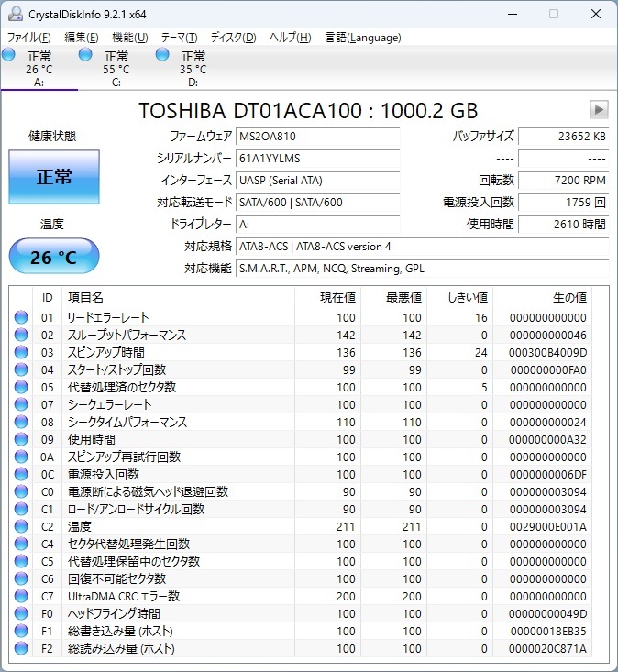Click the next disk arrow button
Screen dimensions: 618x672
point(599,110)
